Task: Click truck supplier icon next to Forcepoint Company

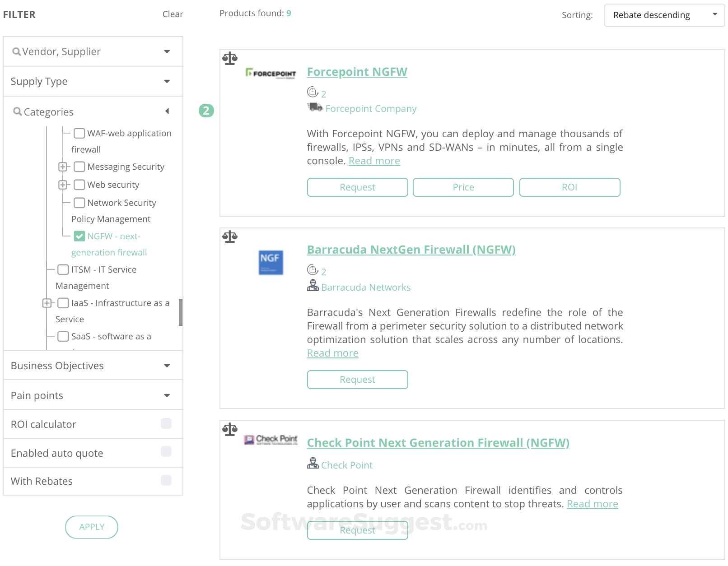Action: [315, 107]
